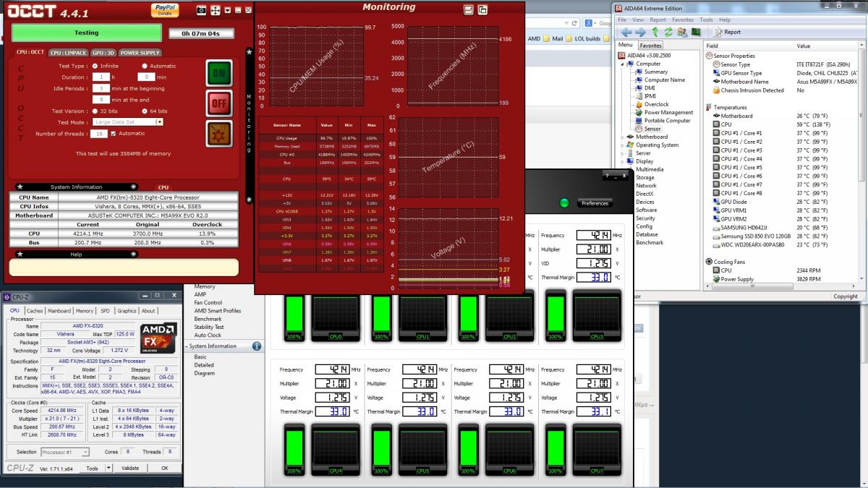This screenshot has height=488, width=868.
Task: Click the second icon in Monitoring window header
Action: click(482, 9)
